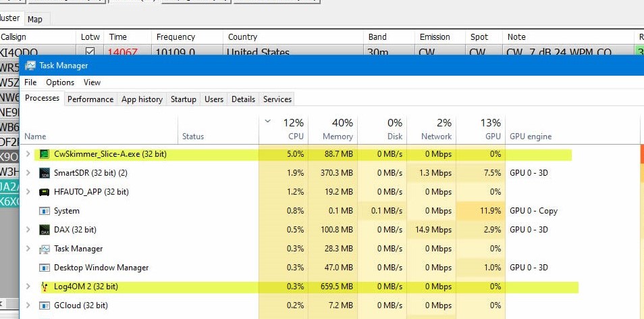644x319 pixels.
Task: Expand the Log4OM 2 process group
Action: [28, 287]
